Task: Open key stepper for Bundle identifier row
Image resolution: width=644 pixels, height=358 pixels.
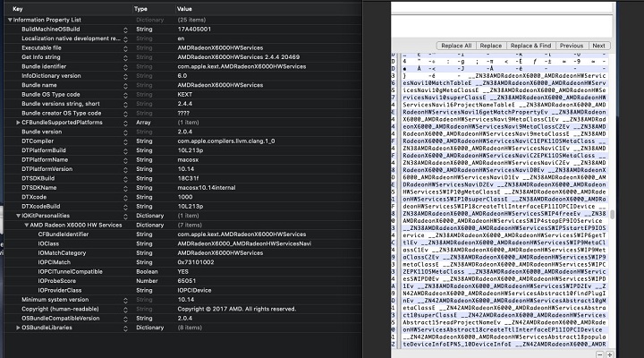Action: point(125,67)
